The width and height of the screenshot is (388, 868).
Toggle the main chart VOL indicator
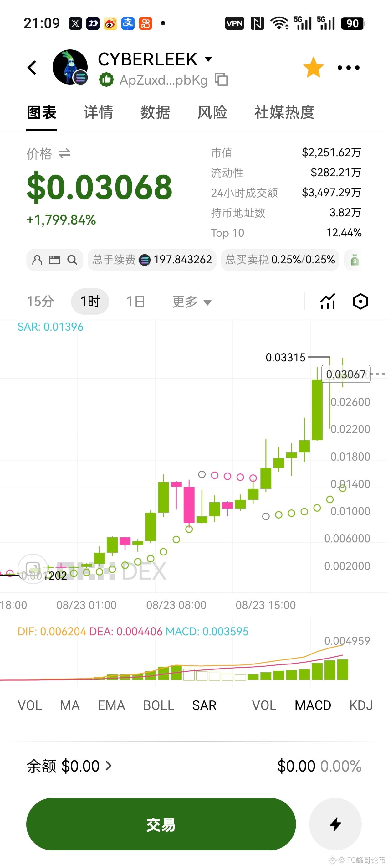click(x=30, y=705)
